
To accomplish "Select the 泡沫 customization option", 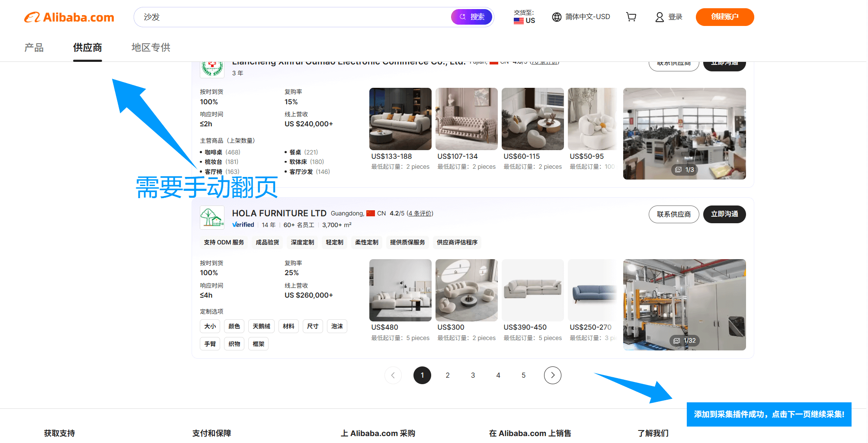I will [x=337, y=326].
